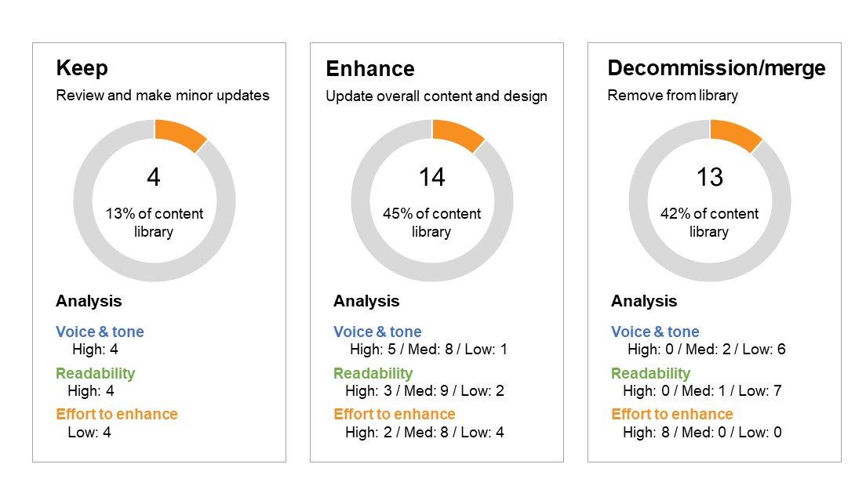Click the Decommission/merge heading

click(x=716, y=68)
